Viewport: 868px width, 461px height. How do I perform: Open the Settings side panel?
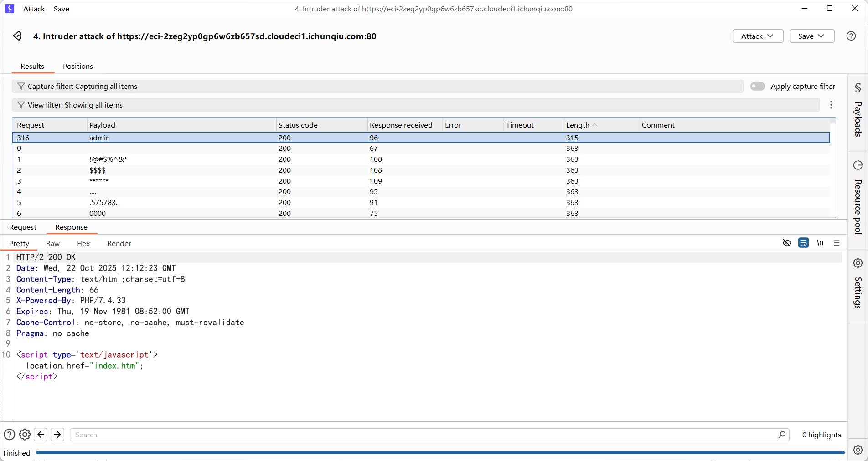pos(858,285)
